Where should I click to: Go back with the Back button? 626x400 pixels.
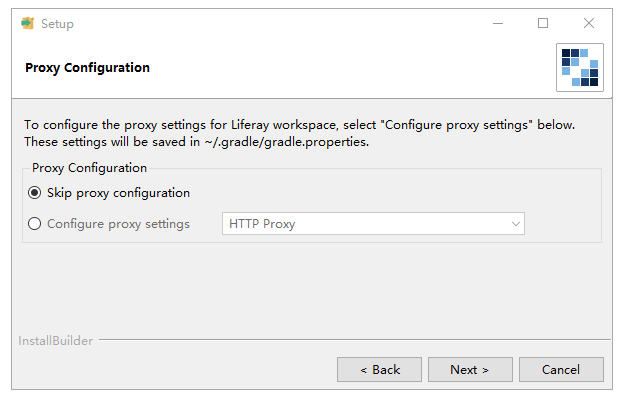(379, 369)
